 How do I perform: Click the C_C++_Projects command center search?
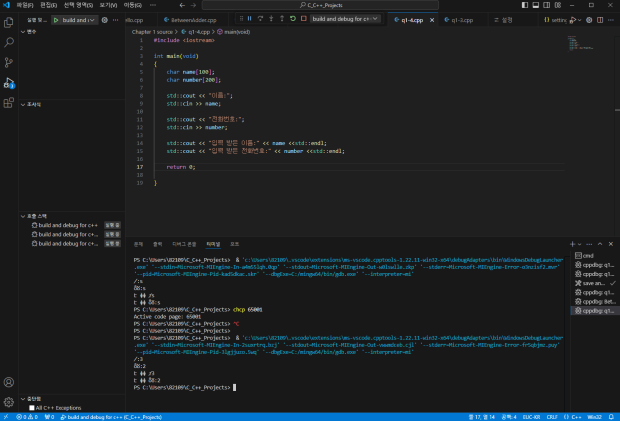320,5
